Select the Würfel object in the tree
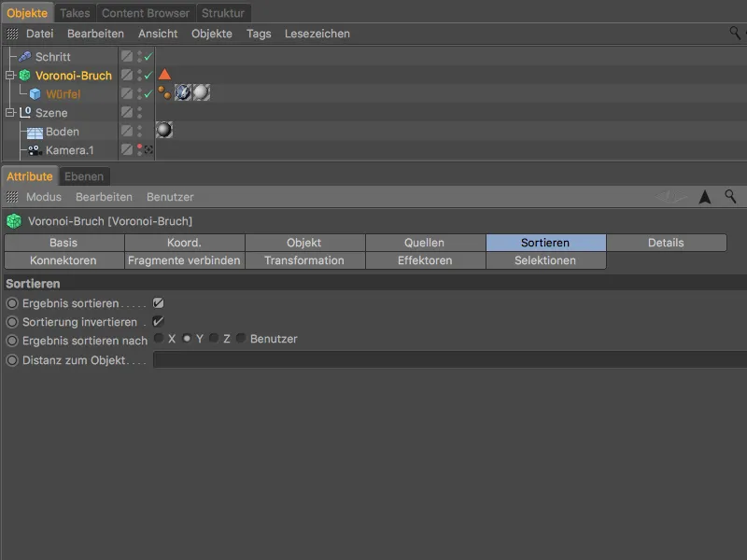The height and width of the screenshot is (560, 747). click(x=63, y=94)
